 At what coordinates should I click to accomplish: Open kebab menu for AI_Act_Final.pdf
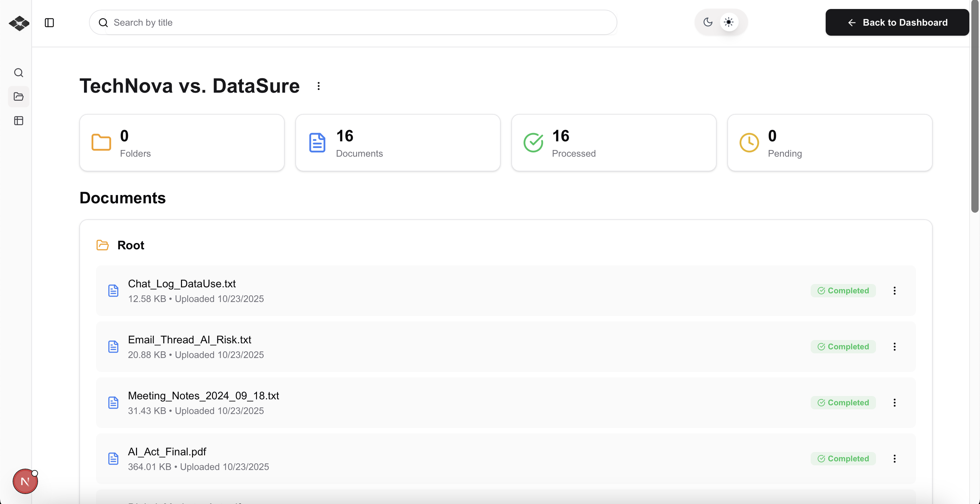coord(894,458)
